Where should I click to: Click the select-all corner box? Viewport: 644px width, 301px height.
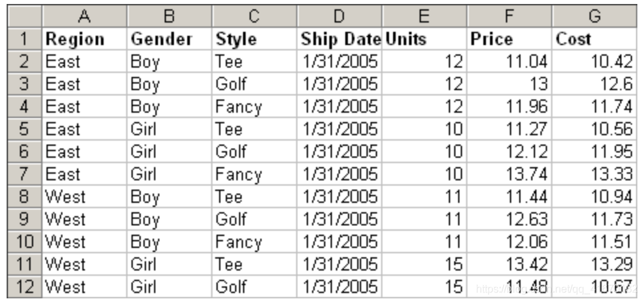pyautogui.click(x=24, y=16)
